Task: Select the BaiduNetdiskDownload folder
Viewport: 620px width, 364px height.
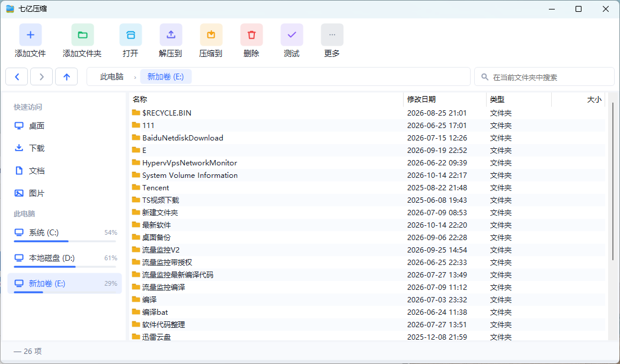Action: click(367, 138)
